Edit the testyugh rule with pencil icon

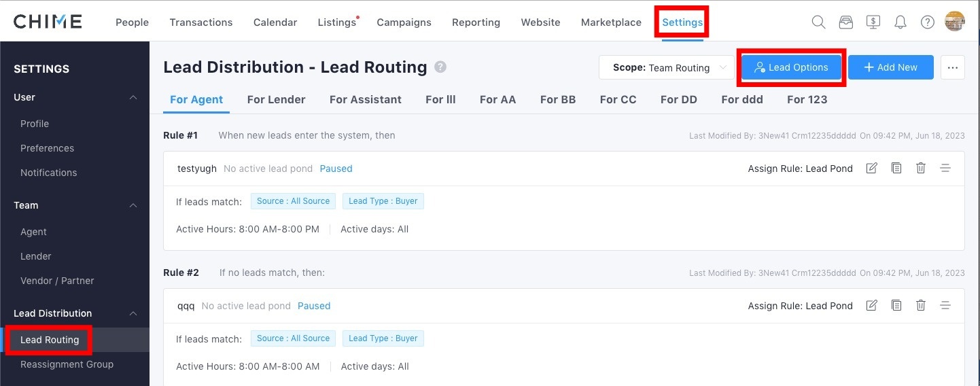[x=871, y=168]
